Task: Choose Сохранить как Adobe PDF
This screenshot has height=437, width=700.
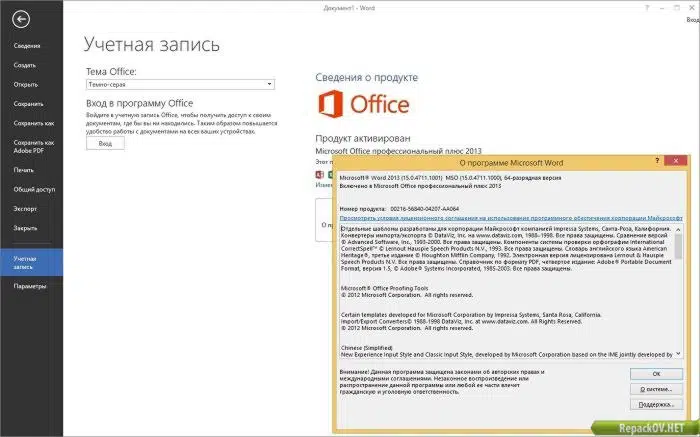Action: [x=33, y=146]
